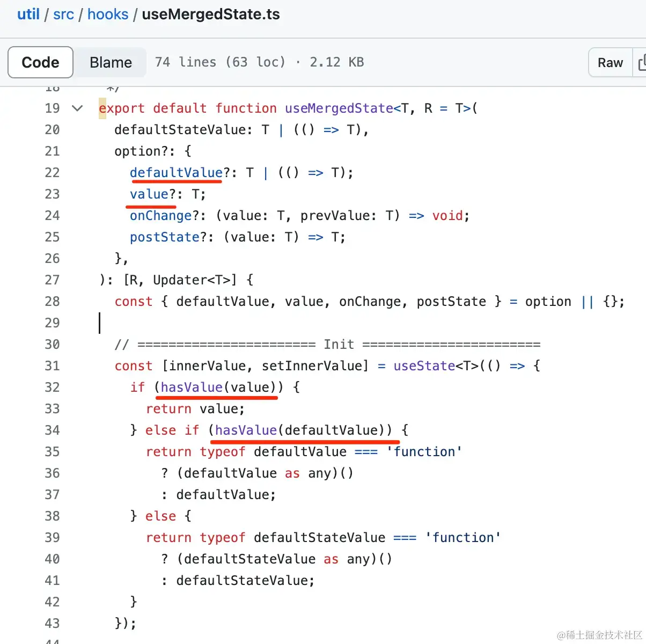The height and width of the screenshot is (644, 646).
Task: Switch to the Blame tab
Action: tap(111, 62)
